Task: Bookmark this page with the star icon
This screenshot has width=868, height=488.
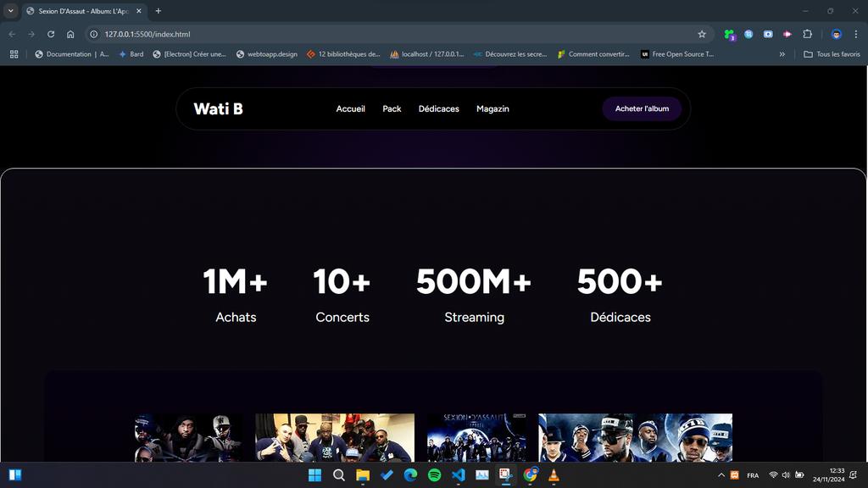Action: coord(702,34)
